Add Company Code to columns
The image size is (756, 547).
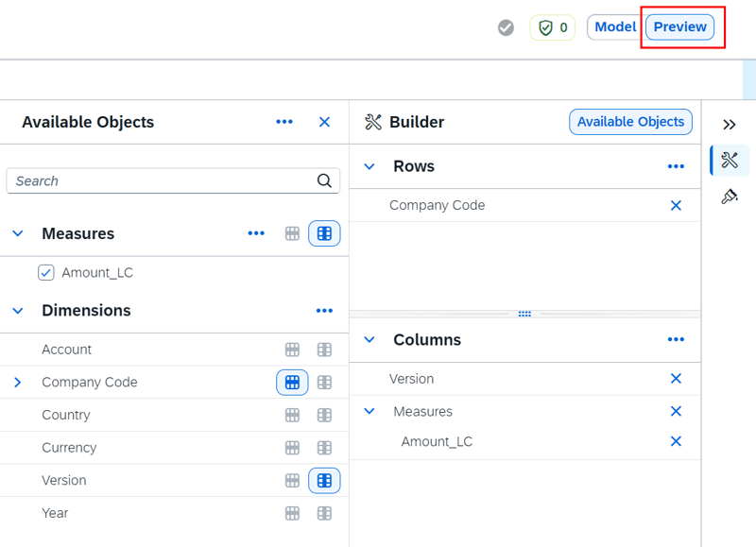pyautogui.click(x=324, y=383)
